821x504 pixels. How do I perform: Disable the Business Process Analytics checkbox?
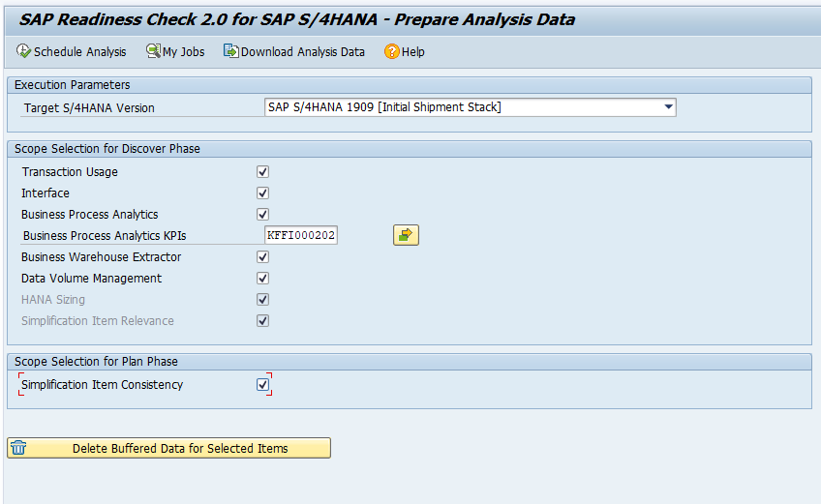[262, 215]
